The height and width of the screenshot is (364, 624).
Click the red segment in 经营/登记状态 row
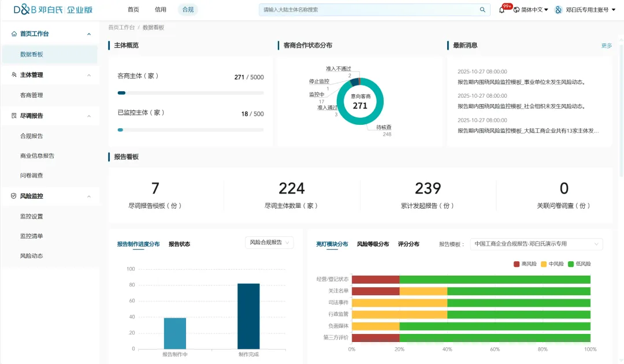[376, 279]
